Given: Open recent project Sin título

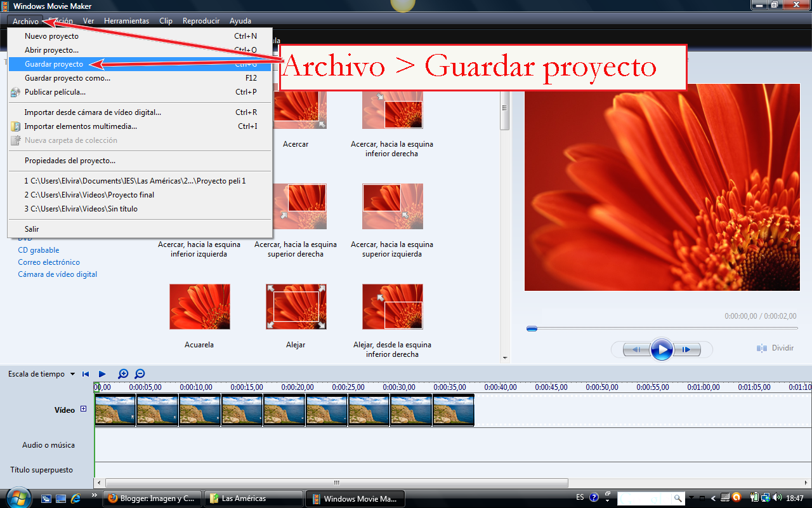Looking at the screenshot, I should point(140,209).
